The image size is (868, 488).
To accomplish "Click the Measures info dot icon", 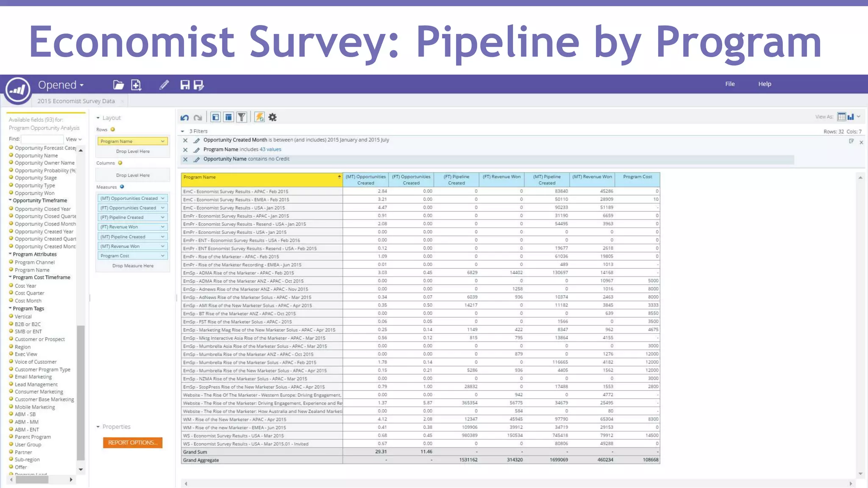I will (x=122, y=187).
